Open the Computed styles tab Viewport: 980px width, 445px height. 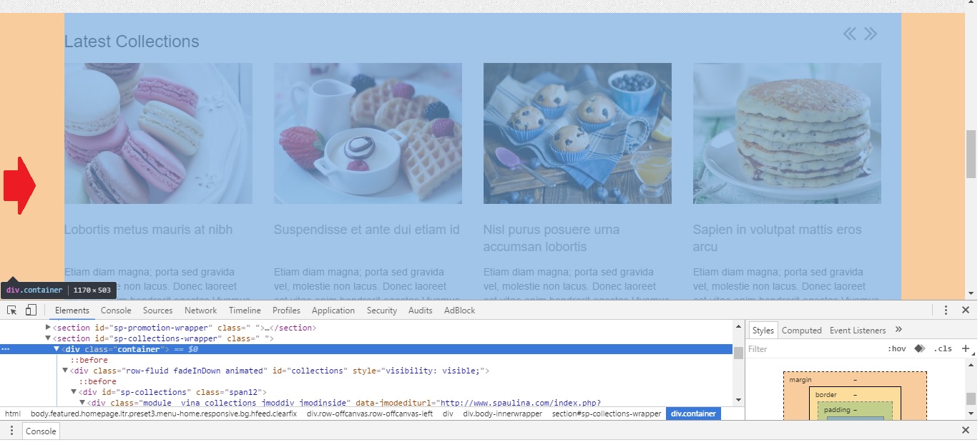[802, 330]
